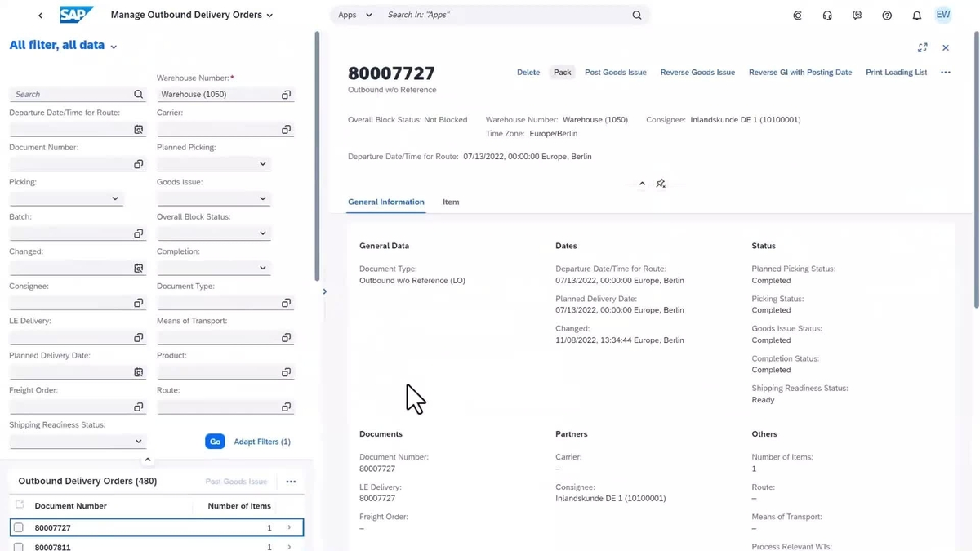The image size is (980, 551).
Task: Toggle the select all rows checkbox
Action: (20, 505)
